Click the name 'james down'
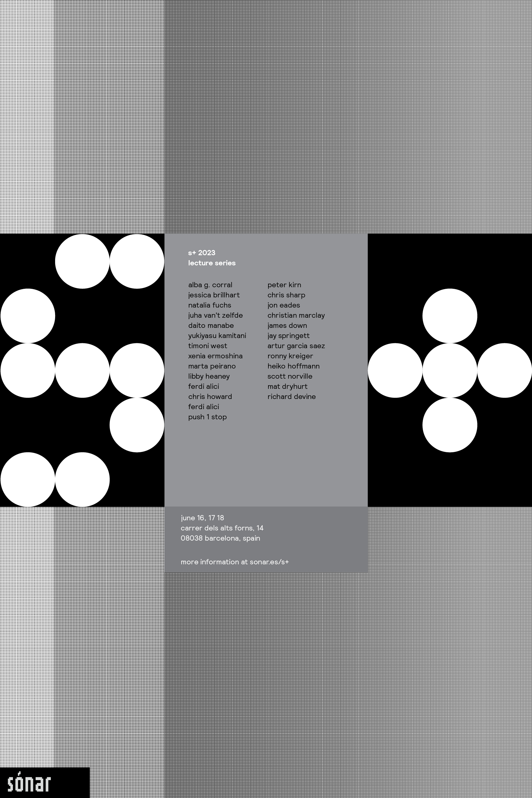Screen dimensions: 532x798 pos(287,326)
